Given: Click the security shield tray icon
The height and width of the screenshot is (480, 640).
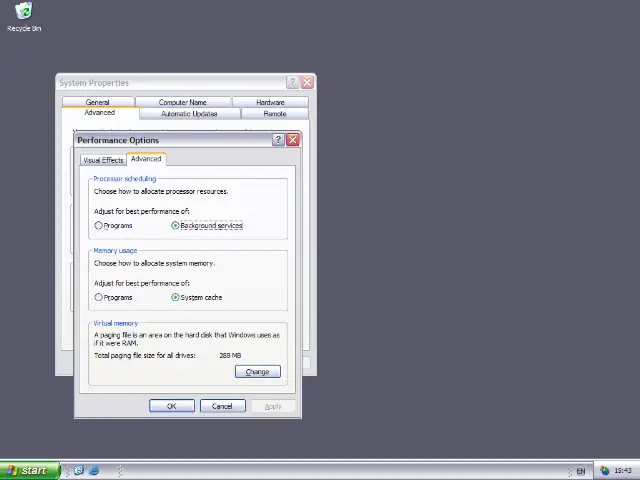Looking at the screenshot, I should (x=604, y=471).
